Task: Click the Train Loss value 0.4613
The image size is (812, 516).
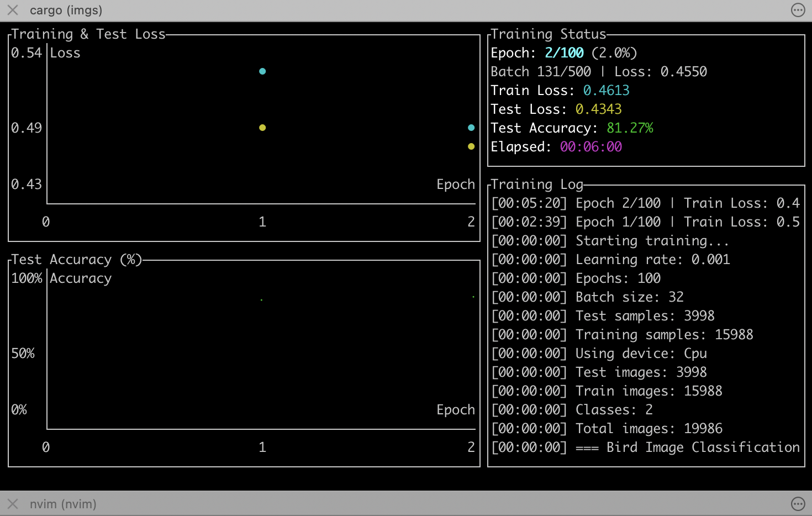Action: [x=606, y=91]
